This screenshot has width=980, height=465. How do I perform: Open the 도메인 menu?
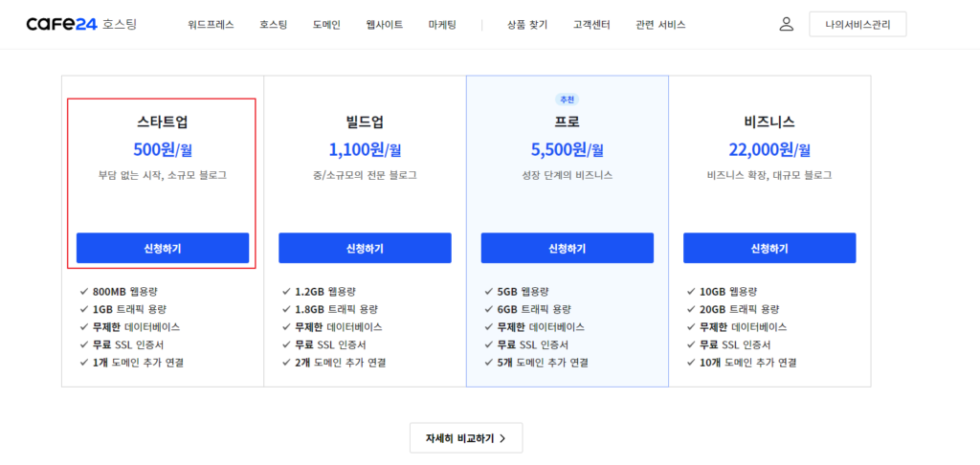tap(327, 25)
